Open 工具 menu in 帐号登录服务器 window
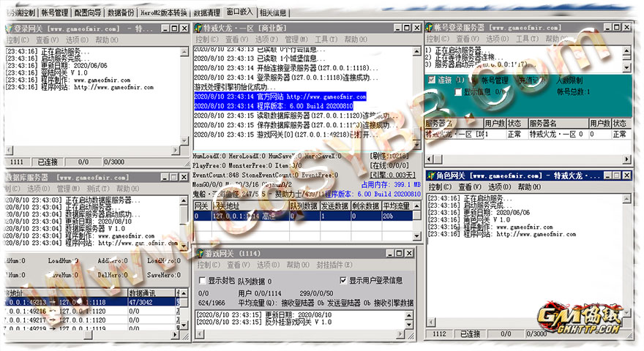 [527, 39]
